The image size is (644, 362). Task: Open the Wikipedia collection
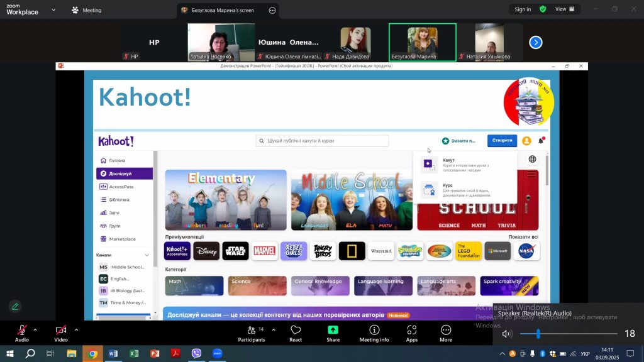click(381, 251)
